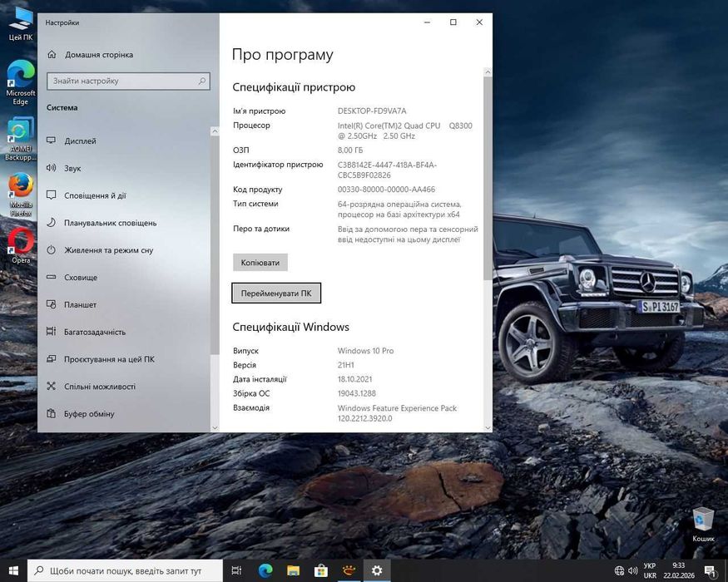
Task: Click the Специфікації Windows heading
Action: (290, 328)
